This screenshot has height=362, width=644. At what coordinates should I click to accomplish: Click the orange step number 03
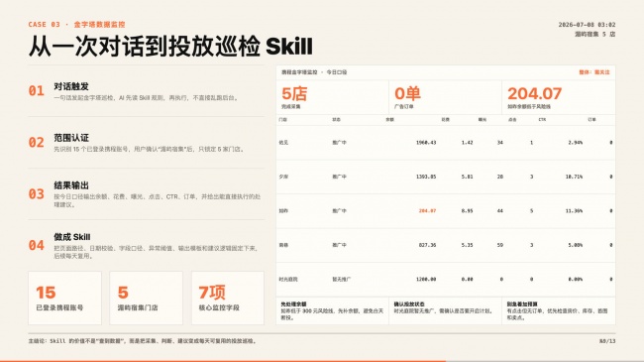(36, 193)
